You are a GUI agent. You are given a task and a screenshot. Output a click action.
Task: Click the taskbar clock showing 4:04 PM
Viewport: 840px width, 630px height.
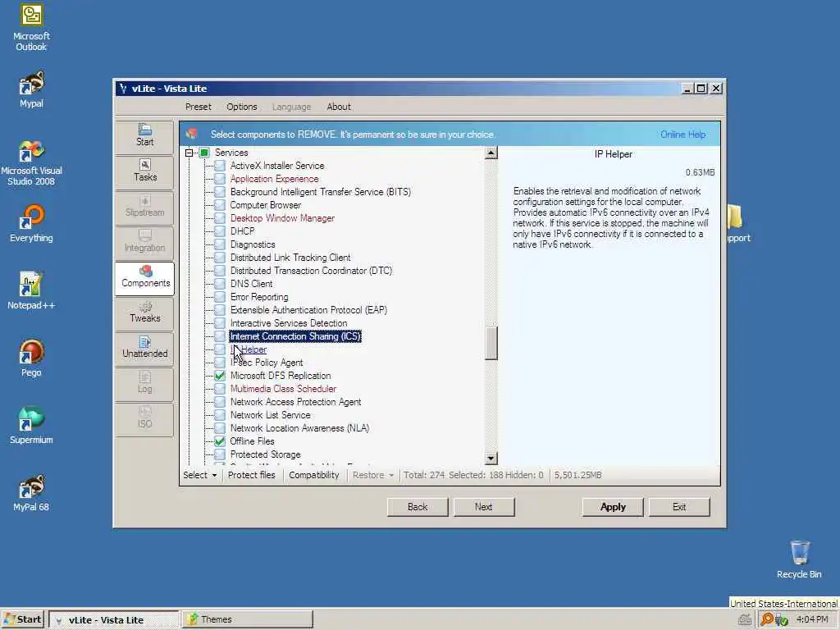click(812, 619)
